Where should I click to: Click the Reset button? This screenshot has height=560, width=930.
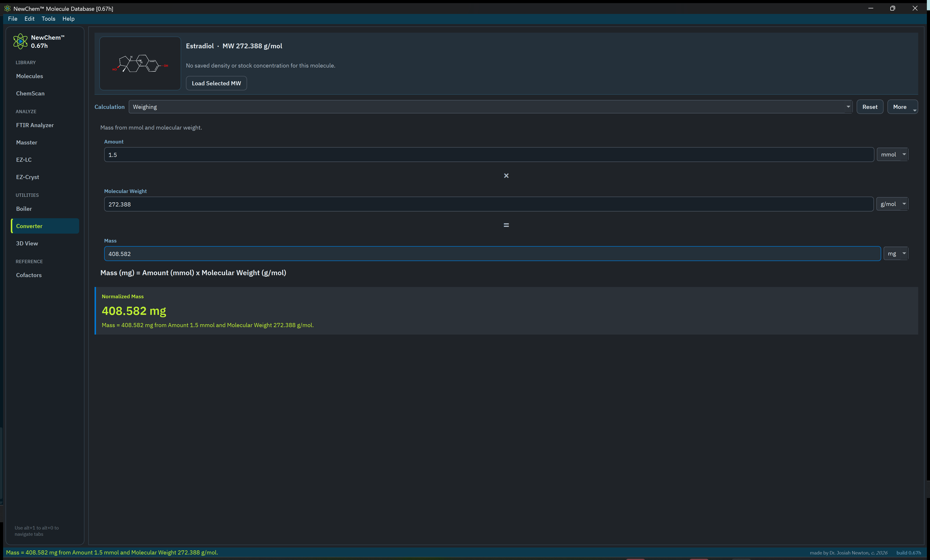pyautogui.click(x=870, y=107)
